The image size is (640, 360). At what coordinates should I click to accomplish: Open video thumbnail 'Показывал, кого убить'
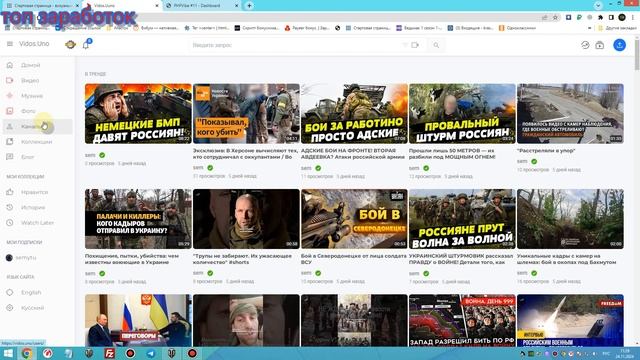coord(246,113)
